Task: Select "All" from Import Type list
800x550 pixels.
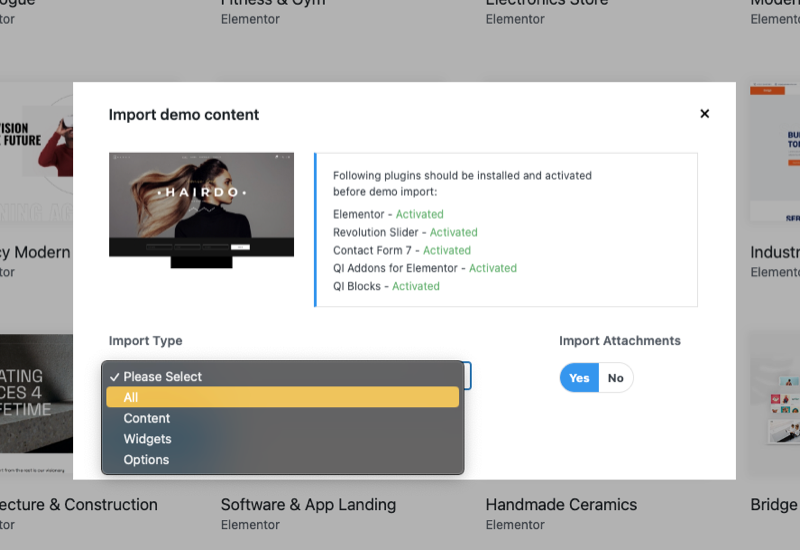Action: coord(282,397)
